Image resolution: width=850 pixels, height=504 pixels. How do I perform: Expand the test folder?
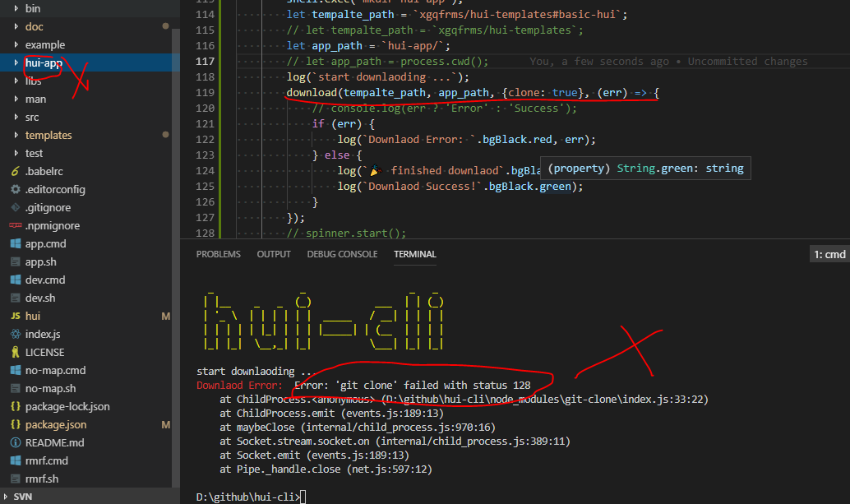coord(16,154)
